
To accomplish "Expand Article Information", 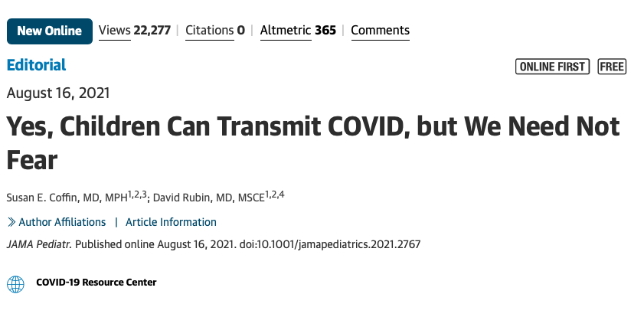I will [x=171, y=222].
